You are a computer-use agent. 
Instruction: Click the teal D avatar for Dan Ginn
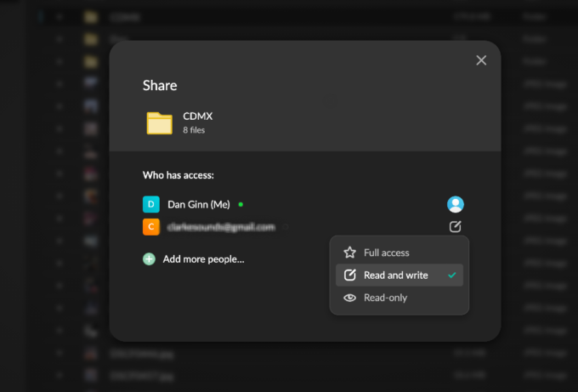pos(151,204)
